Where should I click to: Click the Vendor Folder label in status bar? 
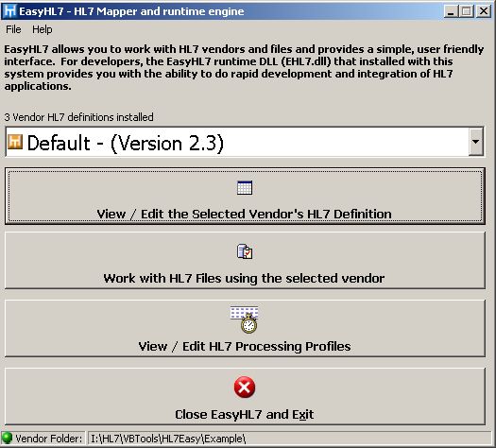pos(49,439)
